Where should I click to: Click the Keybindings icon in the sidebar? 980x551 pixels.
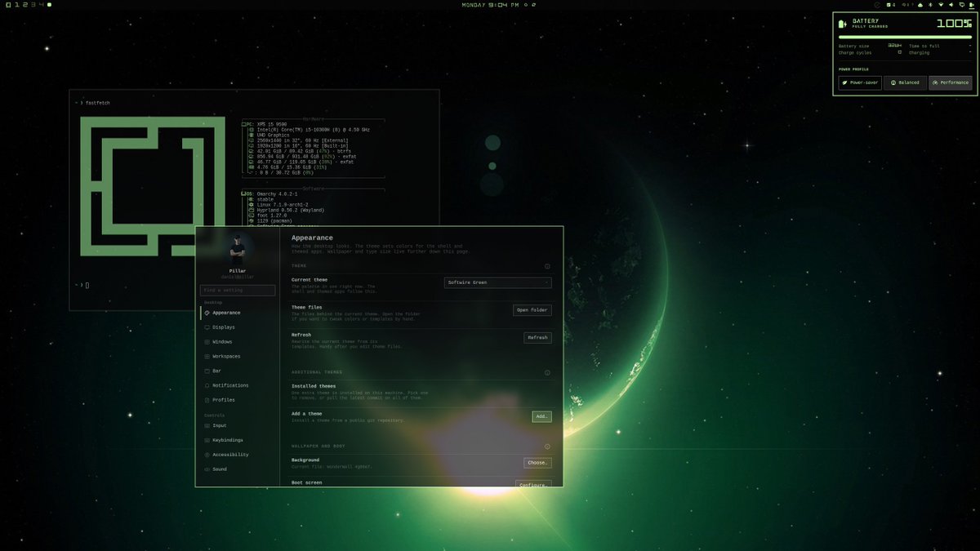click(207, 440)
